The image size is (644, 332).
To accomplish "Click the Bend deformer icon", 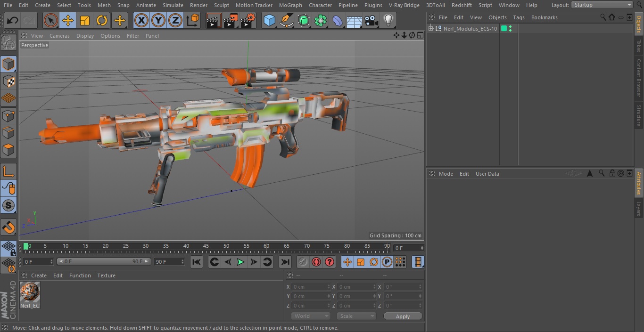I will point(338,20).
